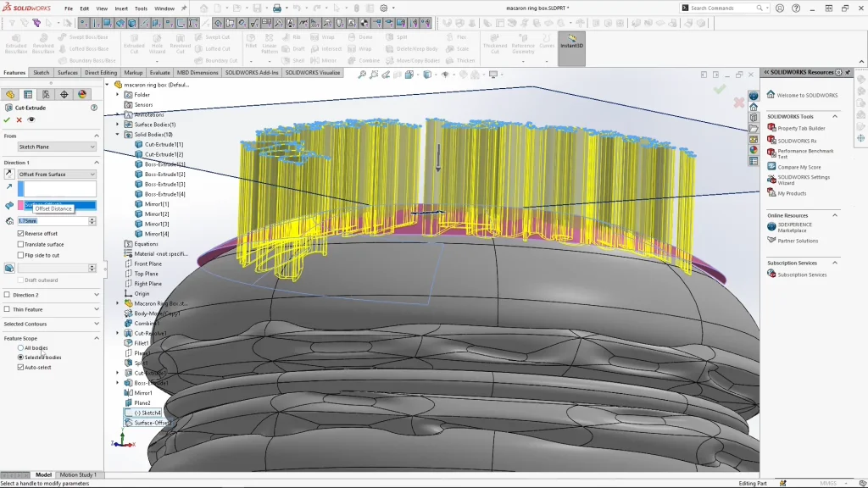Screen dimensions: 868x488
Task: Cancel Cut-Extrude with the red X
Action: click(19, 119)
